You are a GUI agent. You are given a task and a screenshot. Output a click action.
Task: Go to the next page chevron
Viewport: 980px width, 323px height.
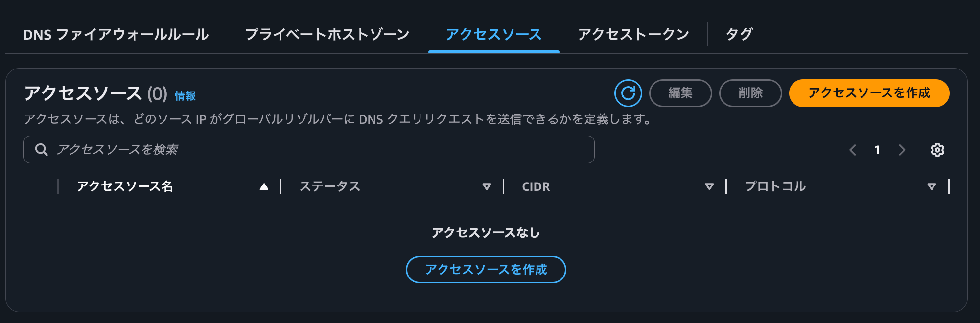(902, 150)
